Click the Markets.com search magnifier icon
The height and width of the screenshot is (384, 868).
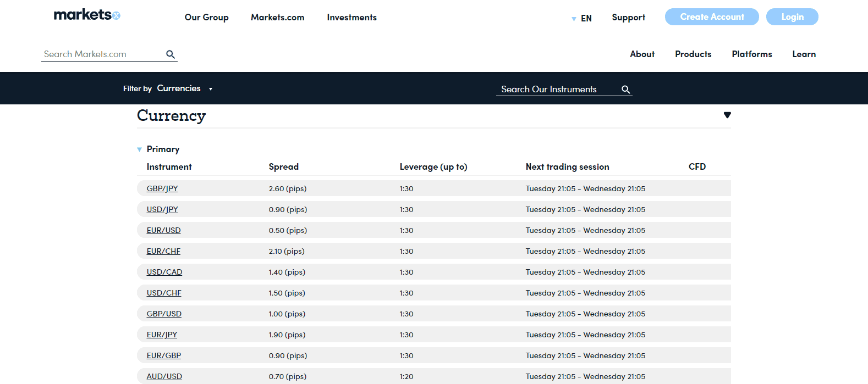tap(171, 54)
